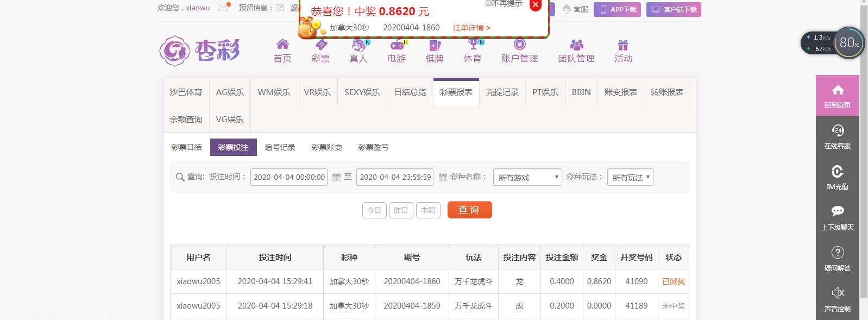Switch to the 沙巴体育 tab
Screen dimensions: 868x320
coord(186,92)
